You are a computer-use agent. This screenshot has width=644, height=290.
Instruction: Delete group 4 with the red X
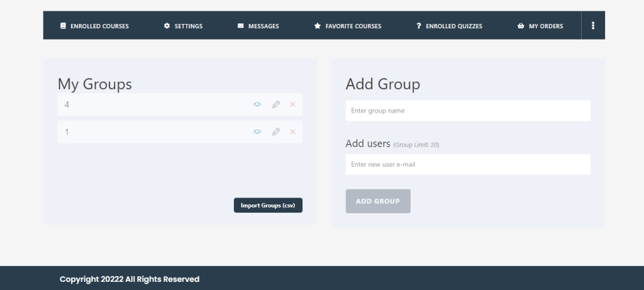click(292, 104)
